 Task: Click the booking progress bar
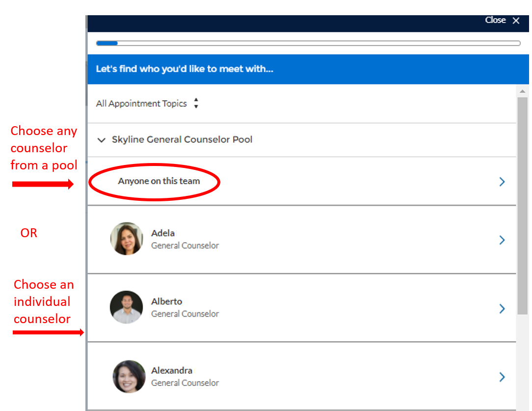coord(308,43)
